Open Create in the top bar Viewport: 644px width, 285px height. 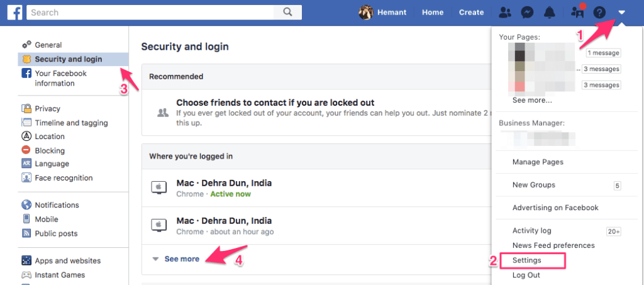(471, 13)
